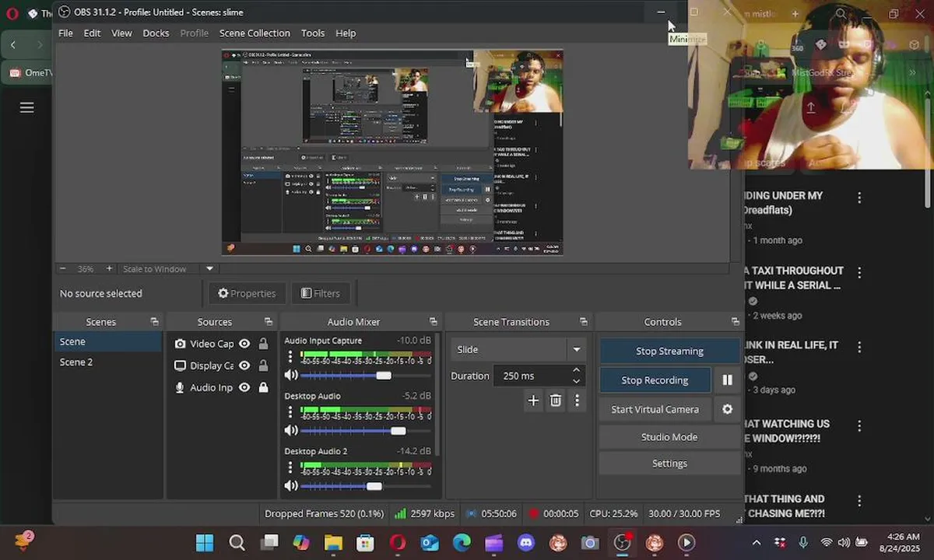Screen dimensions: 934x560
Task: Click Start Virtual Camera
Action: (x=655, y=409)
